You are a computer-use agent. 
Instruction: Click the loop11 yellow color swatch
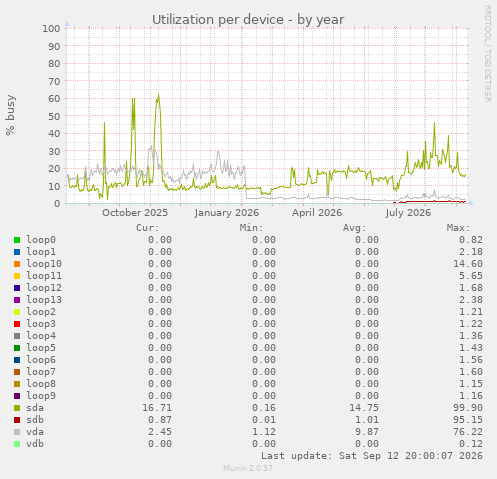(17, 276)
